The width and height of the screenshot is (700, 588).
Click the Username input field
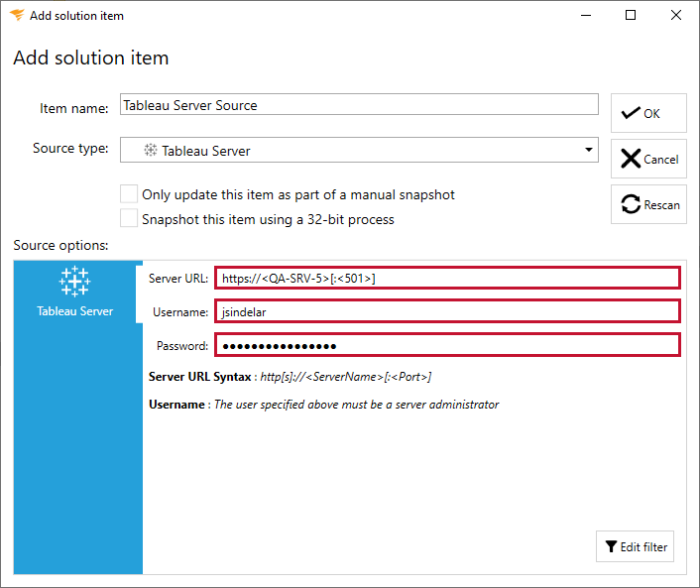click(x=447, y=311)
